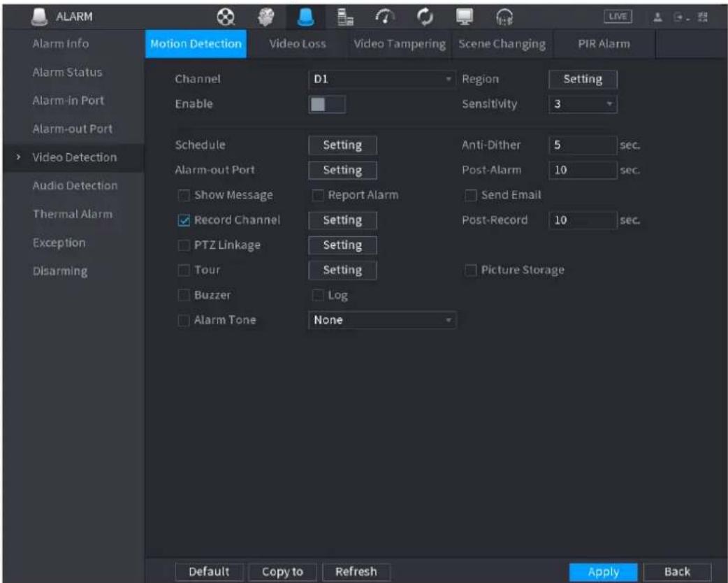The width and height of the screenshot is (728, 583).
Task: Switch to Scene Changing tab
Action: (x=502, y=43)
